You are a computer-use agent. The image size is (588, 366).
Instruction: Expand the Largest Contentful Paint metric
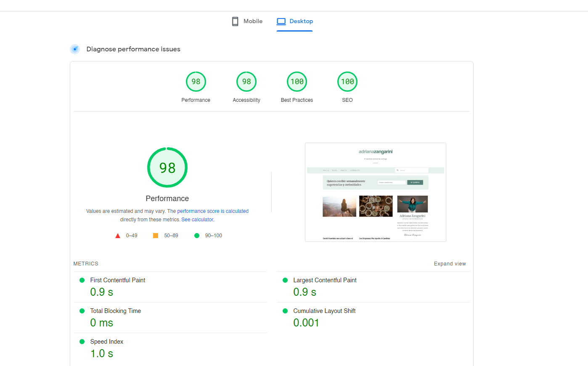[373, 287]
